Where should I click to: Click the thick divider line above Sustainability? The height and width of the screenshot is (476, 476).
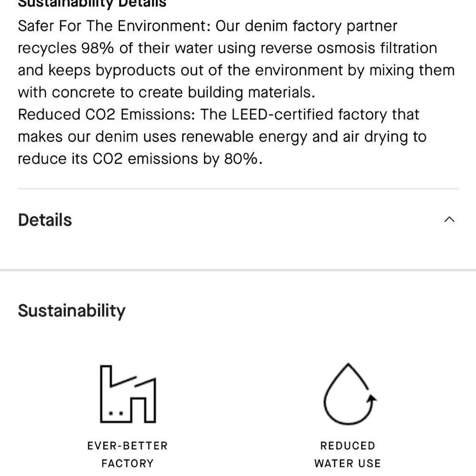(x=238, y=270)
